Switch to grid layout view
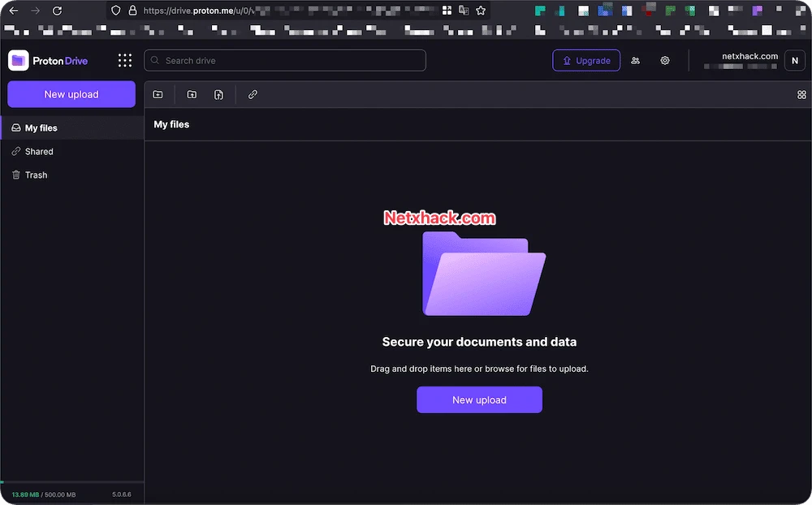Image resolution: width=812 pixels, height=505 pixels. click(x=801, y=95)
